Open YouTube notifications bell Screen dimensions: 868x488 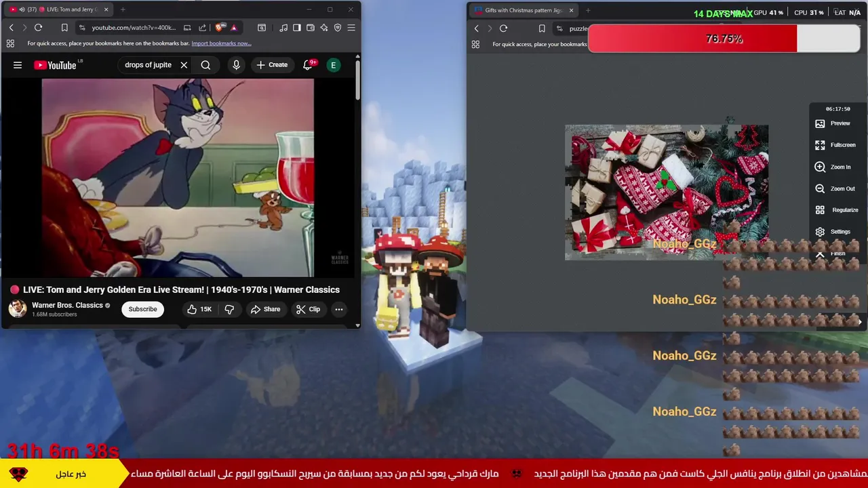(307, 65)
